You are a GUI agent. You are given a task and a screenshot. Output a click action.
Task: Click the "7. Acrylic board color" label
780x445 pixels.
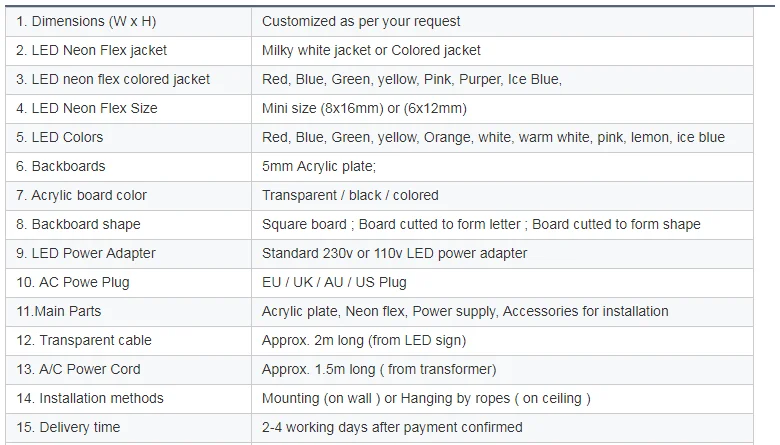click(x=81, y=195)
